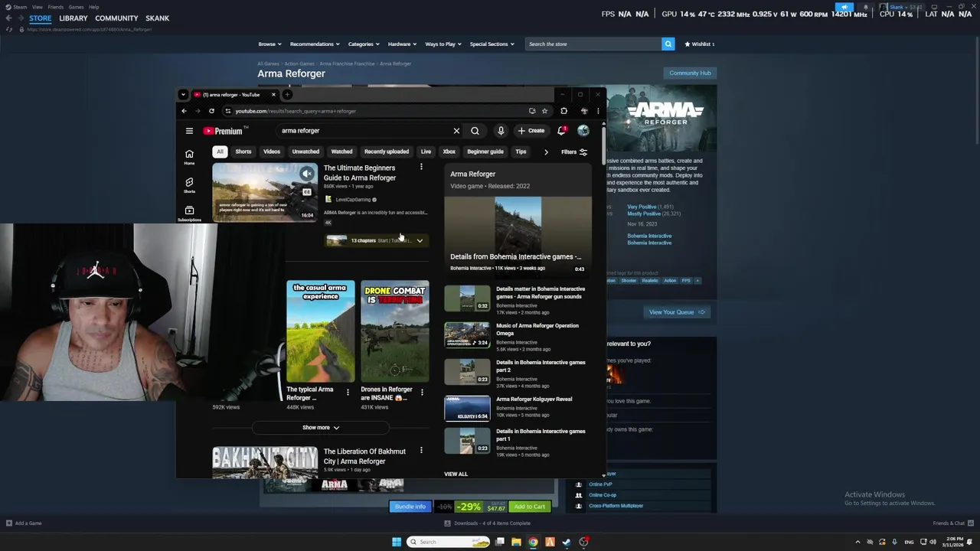Go back in Steam client navigation
980x551 pixels.
8,18
